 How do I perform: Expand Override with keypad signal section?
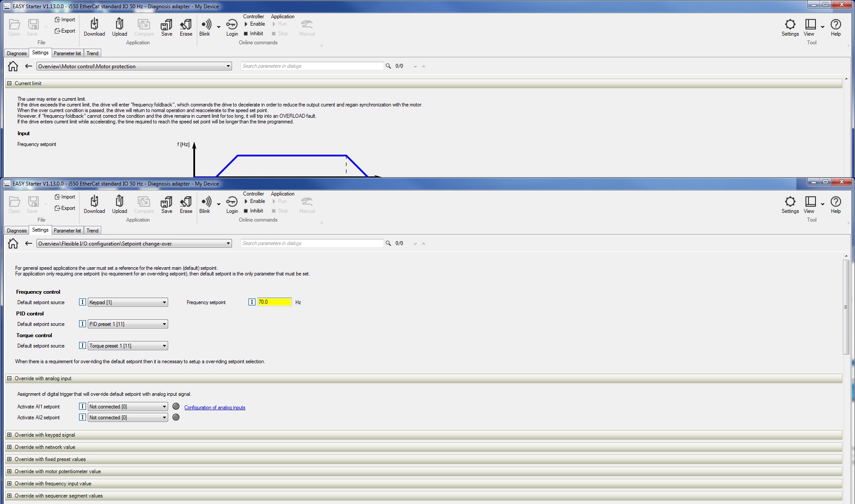9,435
